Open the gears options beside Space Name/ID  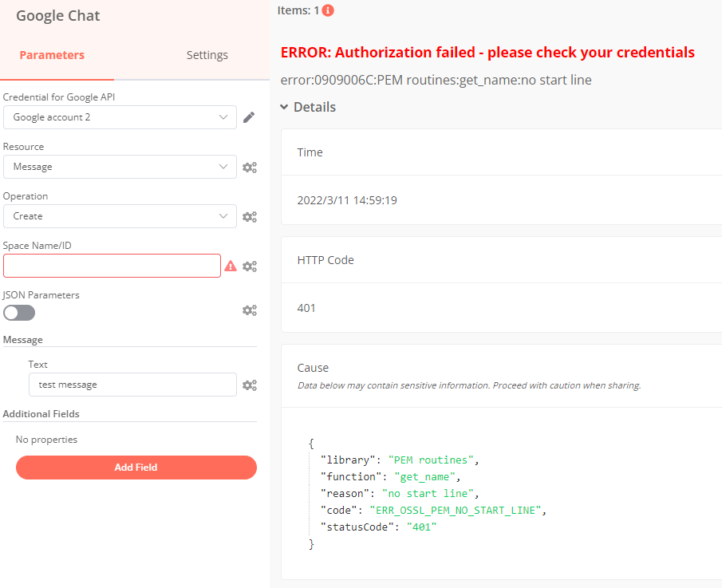(x=250, y=266)
